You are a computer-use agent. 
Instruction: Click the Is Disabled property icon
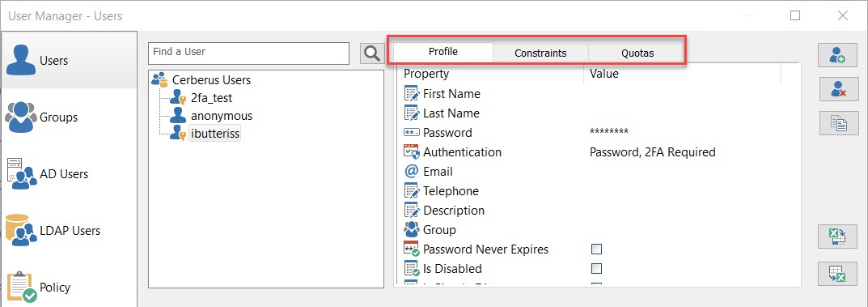[x=412, y=268]
